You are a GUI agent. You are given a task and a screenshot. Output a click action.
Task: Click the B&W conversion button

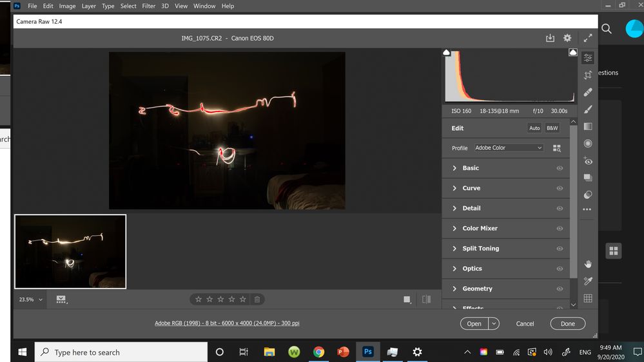(x=552, y=128)
